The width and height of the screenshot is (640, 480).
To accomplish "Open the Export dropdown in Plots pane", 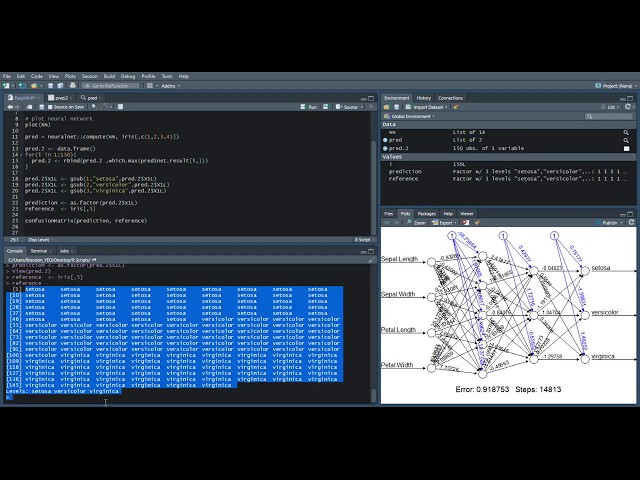I will [444, 222].
